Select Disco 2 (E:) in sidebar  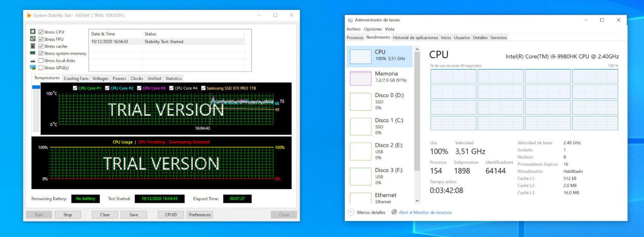click(x=379, y=151)
